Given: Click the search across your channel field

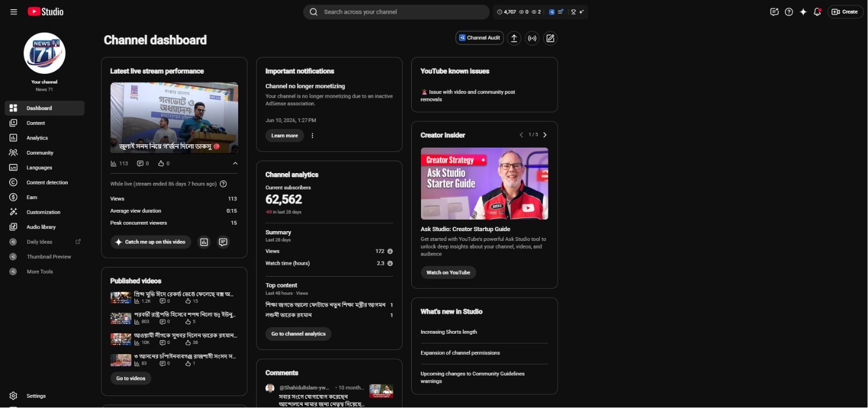Looking at the screenshot, I should 396,12.
